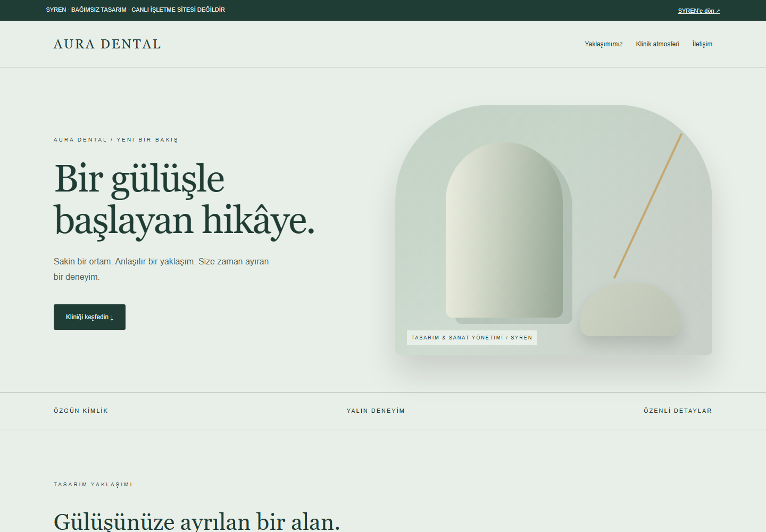
Task: Click the Sakin bir ortam paragraph text
Action: (x=161, y=269)
